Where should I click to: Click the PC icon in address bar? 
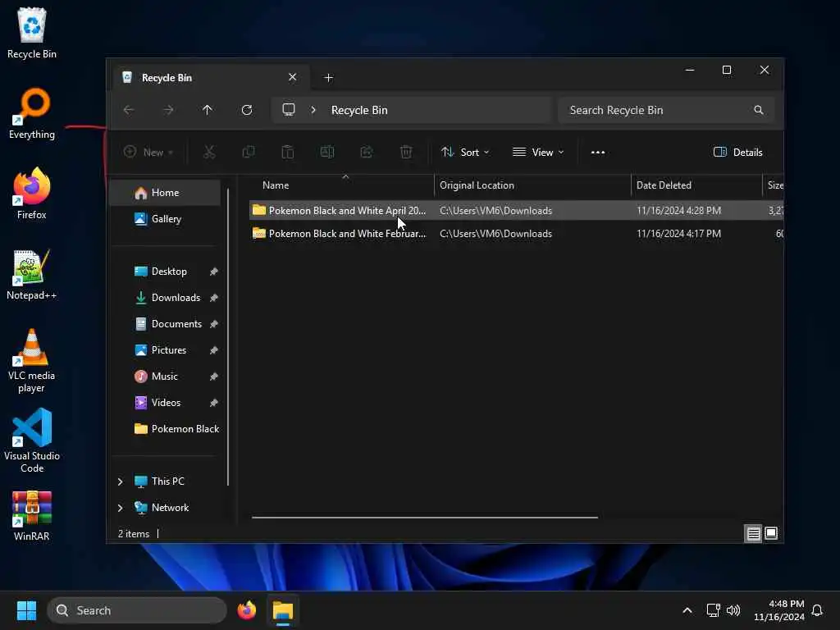(x=289, y=110)
